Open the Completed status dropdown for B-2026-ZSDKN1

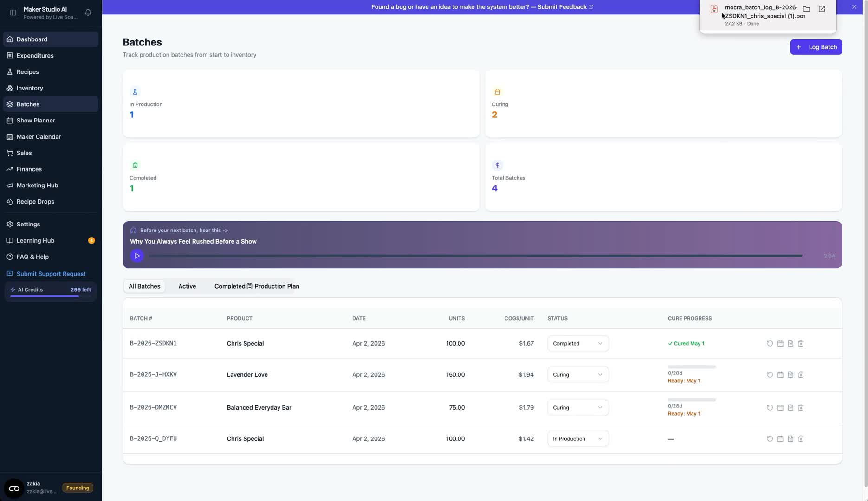(x=577, y=343)
